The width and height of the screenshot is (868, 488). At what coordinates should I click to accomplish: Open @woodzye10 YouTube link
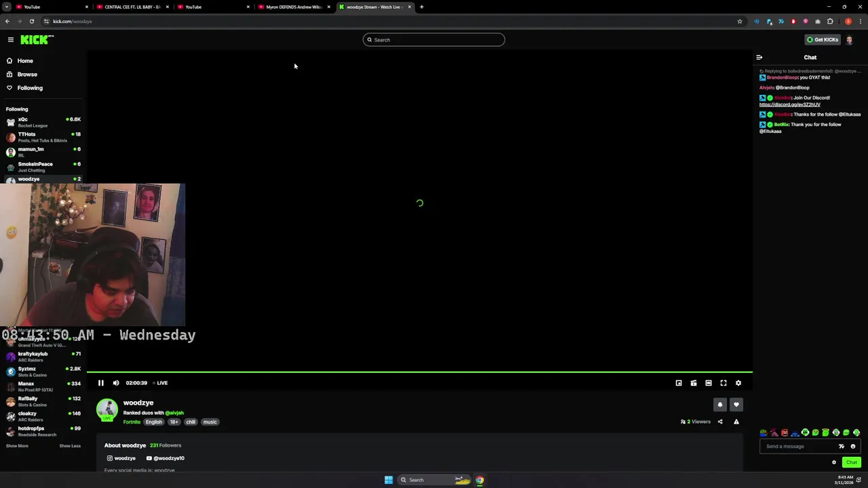[165, 458]
